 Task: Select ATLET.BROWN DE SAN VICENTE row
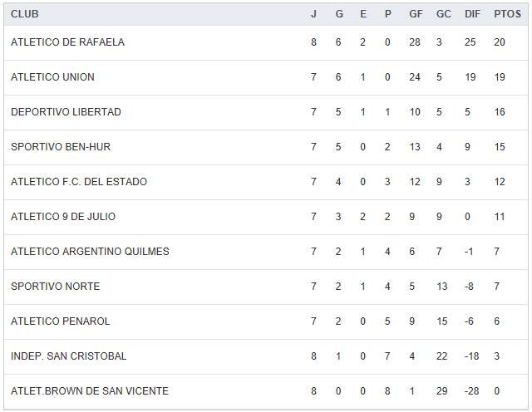[x=90, y=391]
